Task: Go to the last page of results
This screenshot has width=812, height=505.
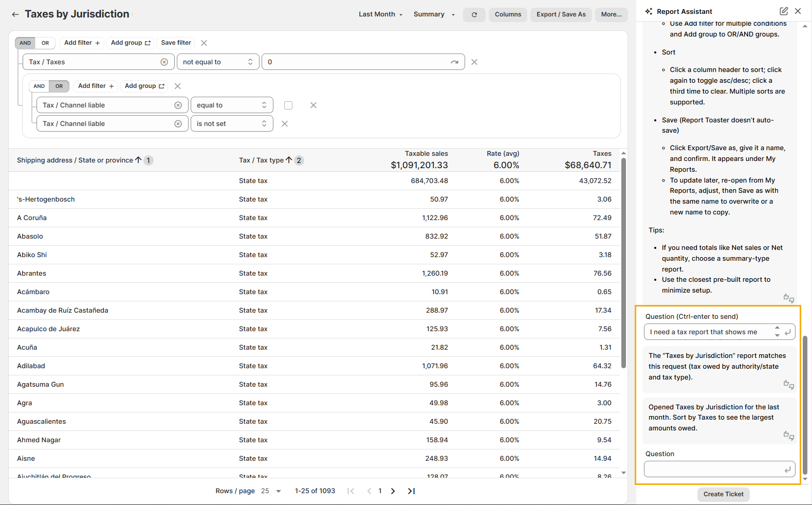Action: (x=411, y=491)
